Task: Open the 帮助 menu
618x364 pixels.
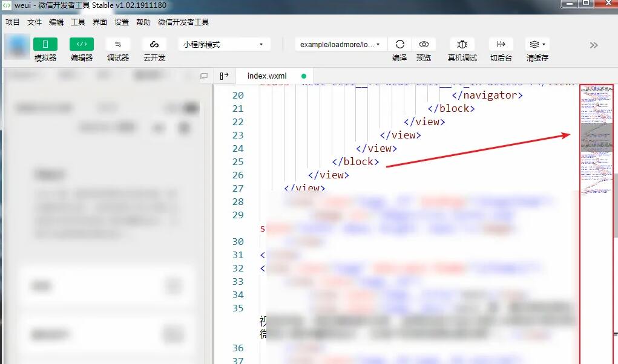Action: 143,22
